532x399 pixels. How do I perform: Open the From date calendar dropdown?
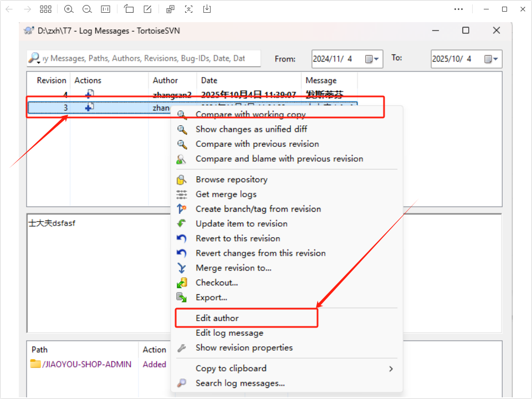[372, 59]
